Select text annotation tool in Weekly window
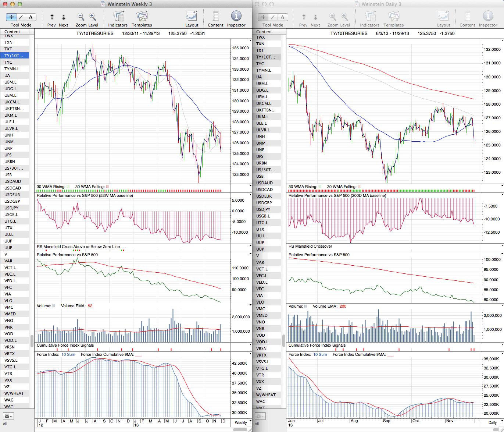The width and height of the screenshot is (504, 432). 31,17
